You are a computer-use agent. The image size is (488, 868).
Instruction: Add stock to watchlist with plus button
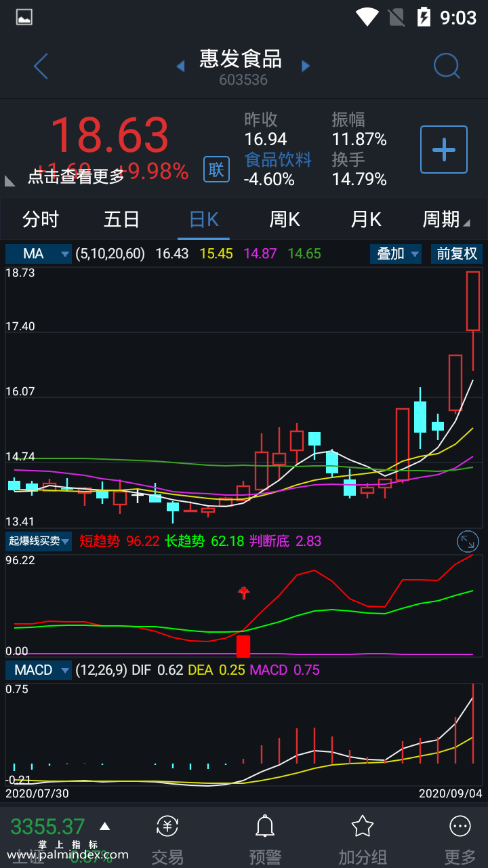pyautogui.click(x=444, y=149)
